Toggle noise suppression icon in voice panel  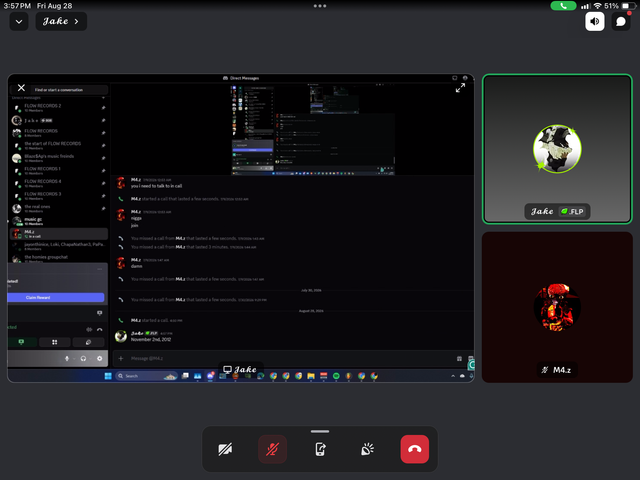point(89,329)
